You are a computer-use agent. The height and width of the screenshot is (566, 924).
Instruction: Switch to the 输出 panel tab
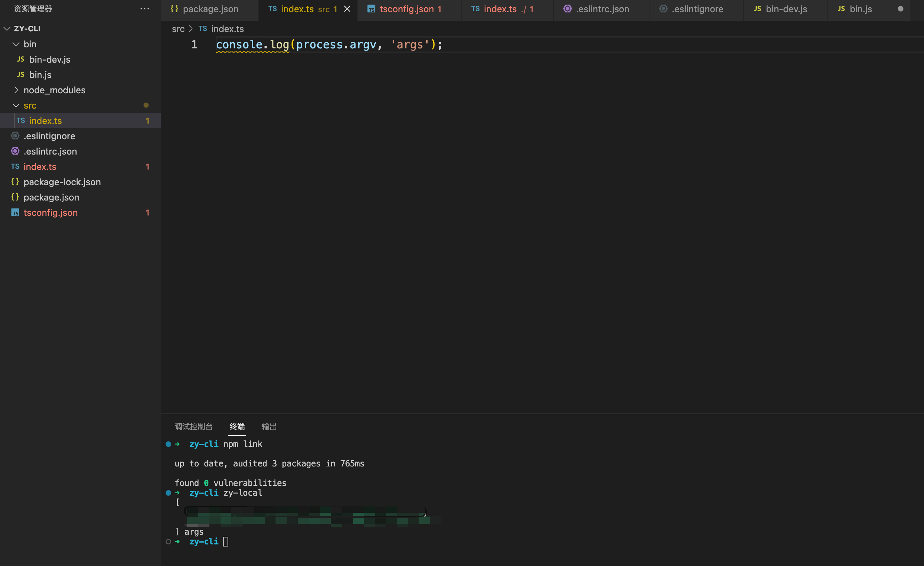[269, 426]
